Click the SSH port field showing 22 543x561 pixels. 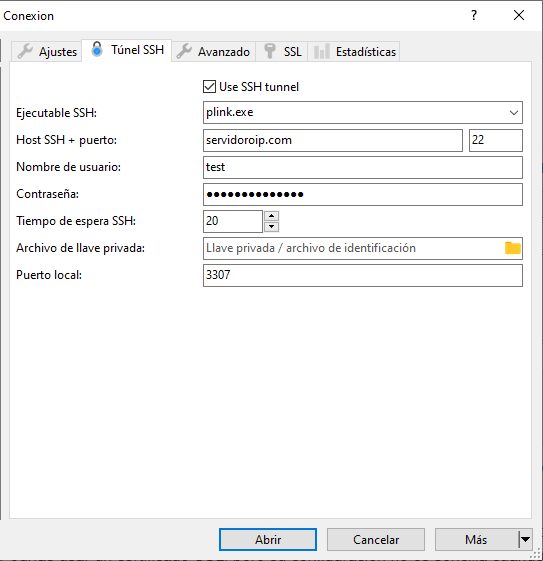(x=495, y=140)
